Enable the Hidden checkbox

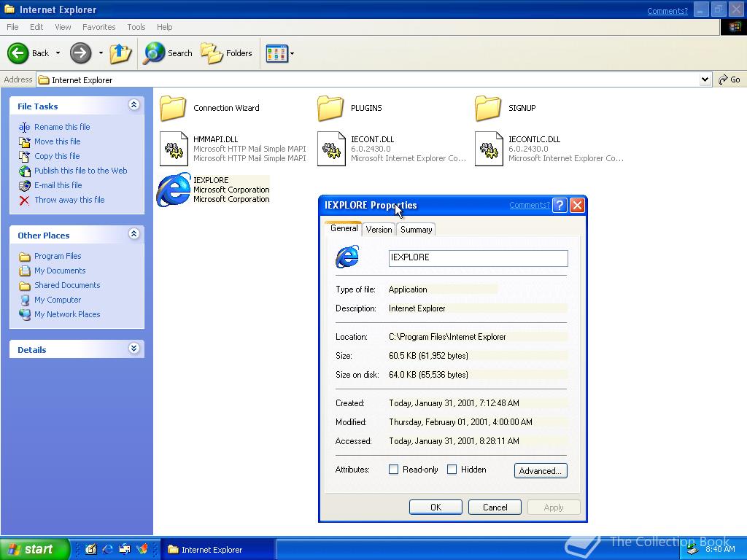pyautogui.click(x=452, y=470)
